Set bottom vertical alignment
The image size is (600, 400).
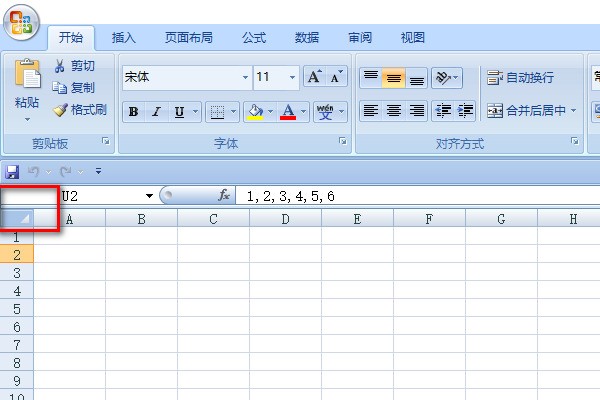point(416,78)
